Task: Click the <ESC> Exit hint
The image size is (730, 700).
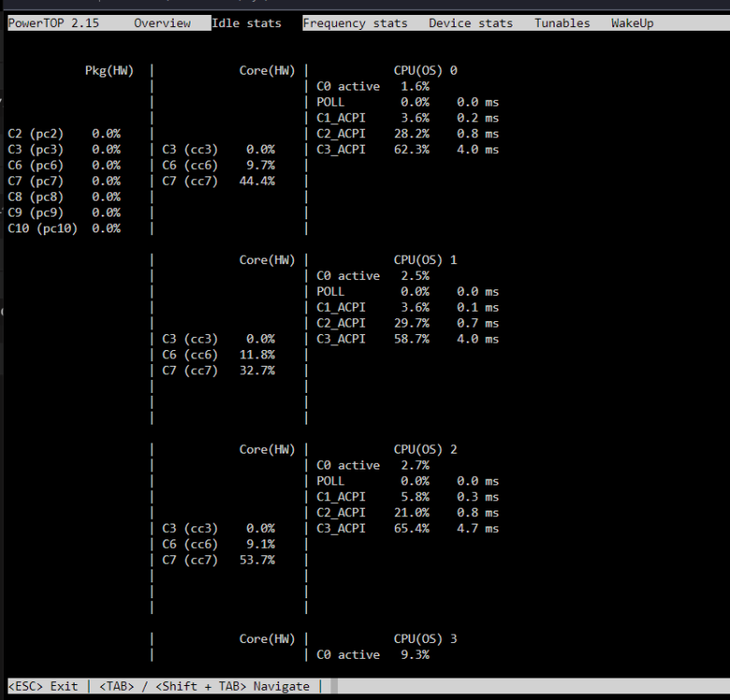Action: tap(43, 687)
